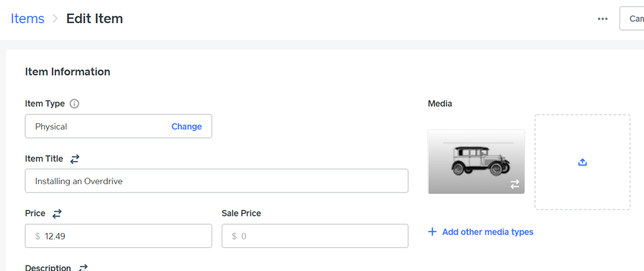Click the Change link for Item Type
This screenshot has width=644, height=271.
coord(186,127)
